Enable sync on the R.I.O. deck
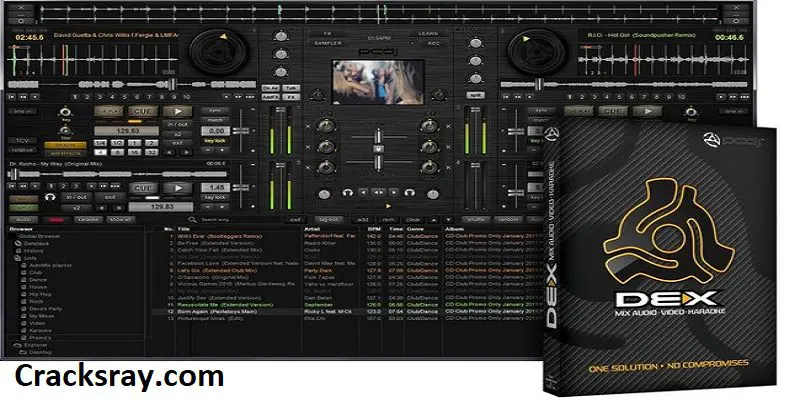800x400 pixels. coord(541,110)
